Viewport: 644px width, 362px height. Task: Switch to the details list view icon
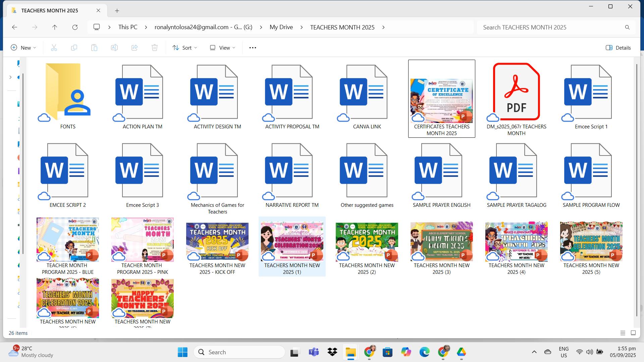623,333
